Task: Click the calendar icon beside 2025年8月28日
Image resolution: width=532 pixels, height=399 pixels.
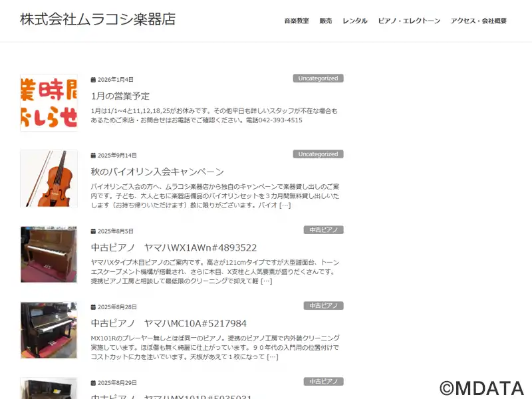Action: (x=93, y=307)
